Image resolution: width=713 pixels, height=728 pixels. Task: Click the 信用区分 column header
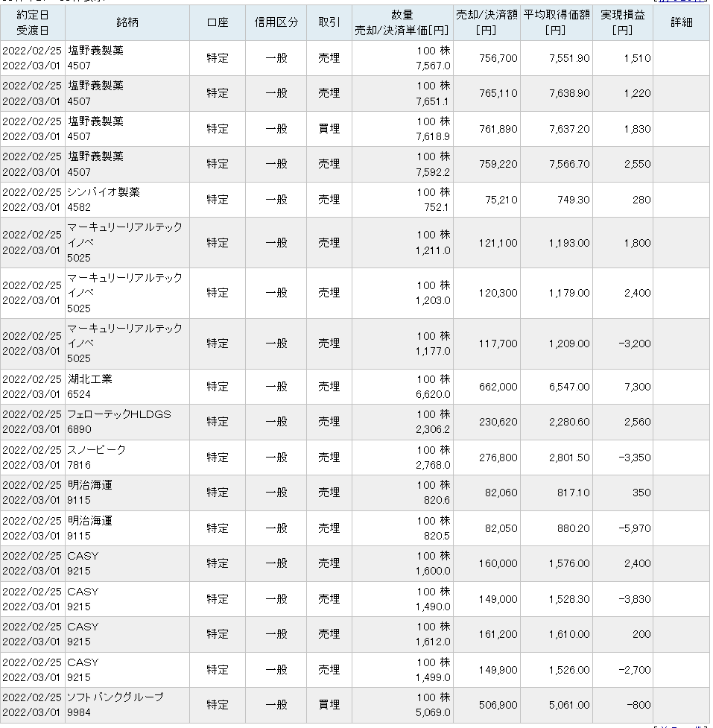(x=276, y=23)
